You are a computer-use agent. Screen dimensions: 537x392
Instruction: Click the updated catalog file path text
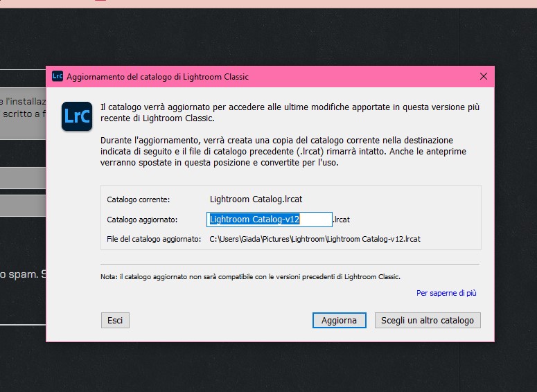coord(315,239)
